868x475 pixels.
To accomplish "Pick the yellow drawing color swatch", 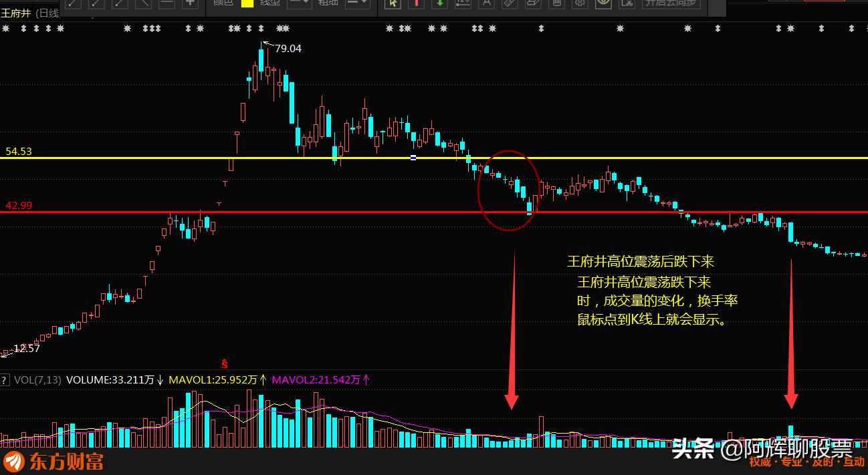I will (247, 3).
